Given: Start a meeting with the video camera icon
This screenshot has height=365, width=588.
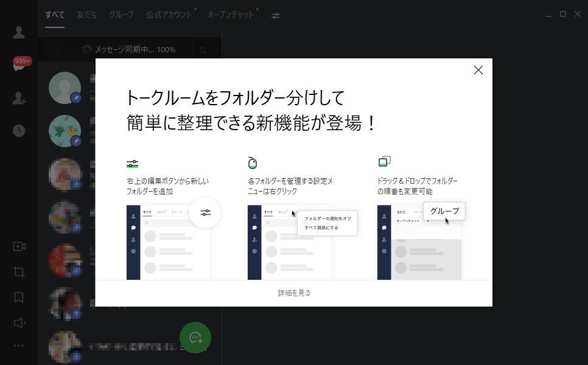Looking at the screenshot, I should click(18, 246).
